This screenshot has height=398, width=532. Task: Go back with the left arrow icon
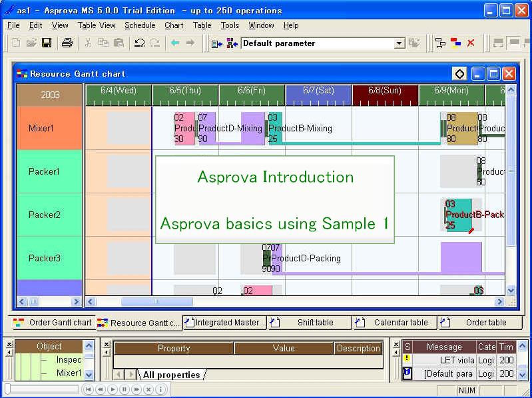click(175, 43)
